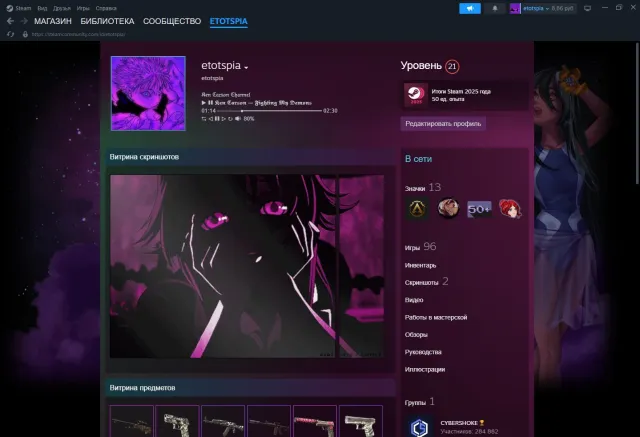Image resolution: width=640 pixels, height=437 pixels.
Task: Open the Игры menu
Action: (x=83, y=8)
